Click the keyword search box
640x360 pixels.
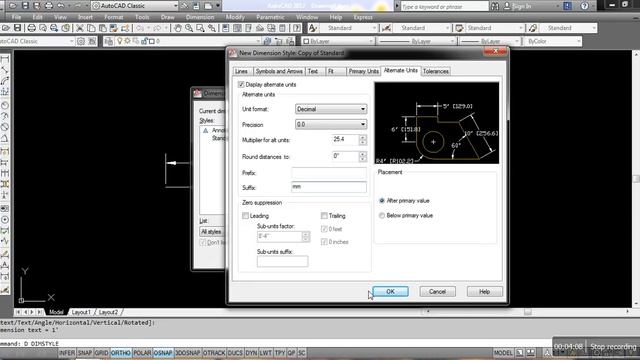click(444, 6)
